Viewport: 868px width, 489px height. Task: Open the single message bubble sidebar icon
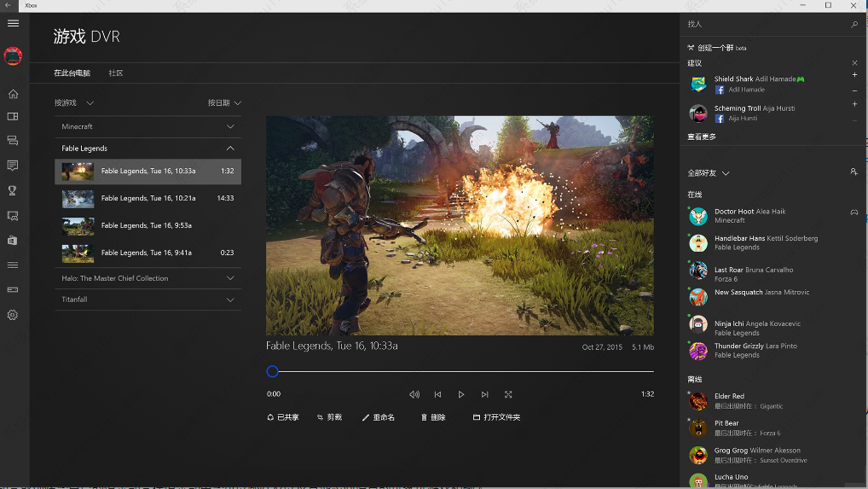pos(13,165)
